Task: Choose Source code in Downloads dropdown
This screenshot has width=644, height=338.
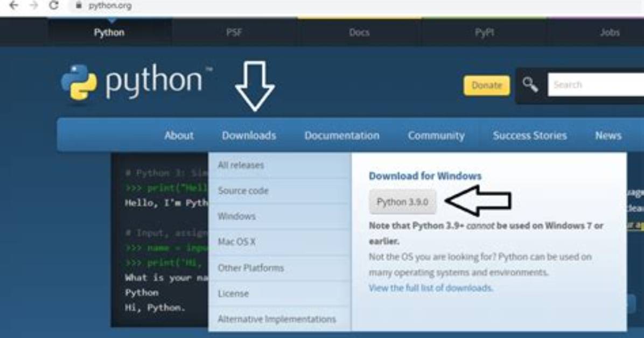Action: coord(279,191)
